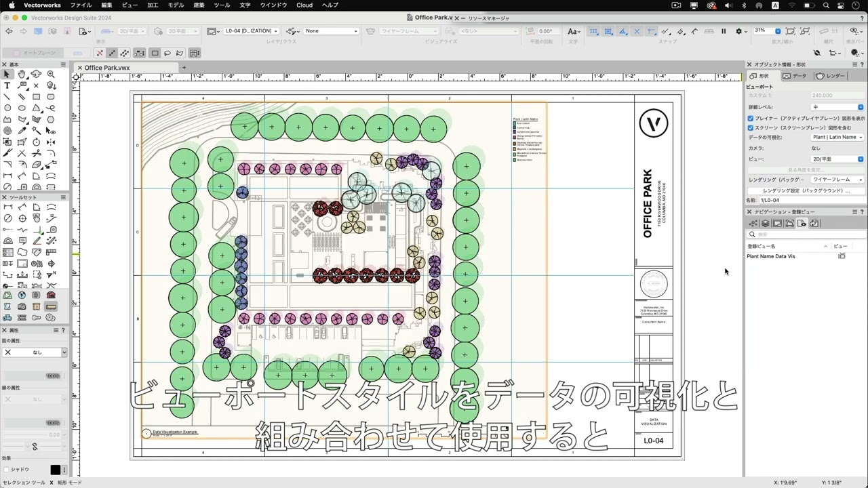Toggle Snap to Grid button

pos(594,31)
